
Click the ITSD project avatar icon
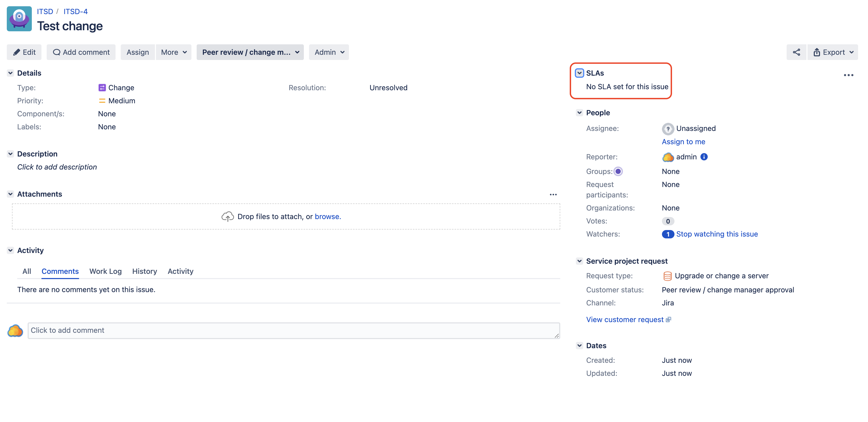pos(19,19)
